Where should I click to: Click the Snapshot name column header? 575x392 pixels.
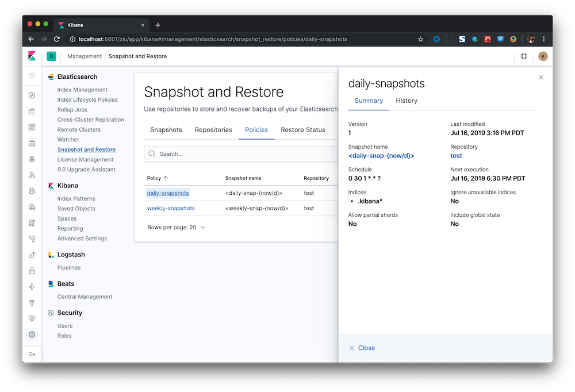coord(243,178)
